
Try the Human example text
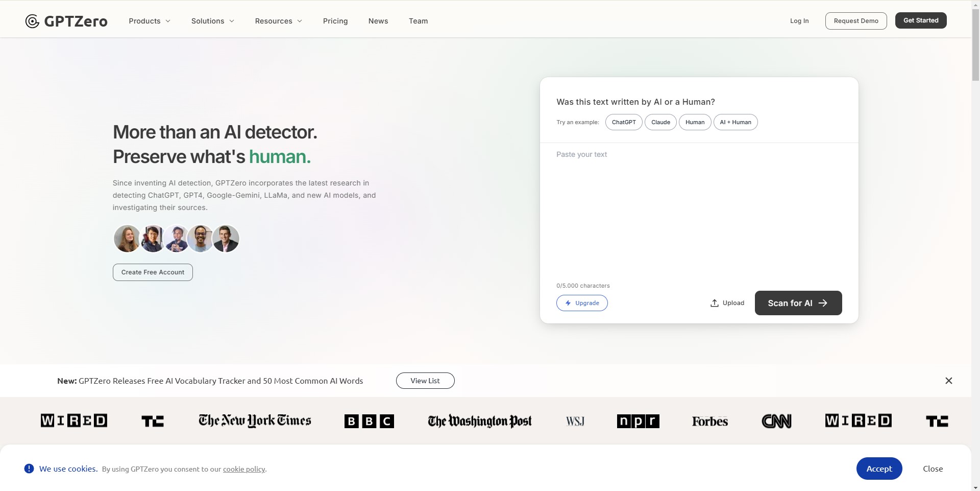pos(695,122)
